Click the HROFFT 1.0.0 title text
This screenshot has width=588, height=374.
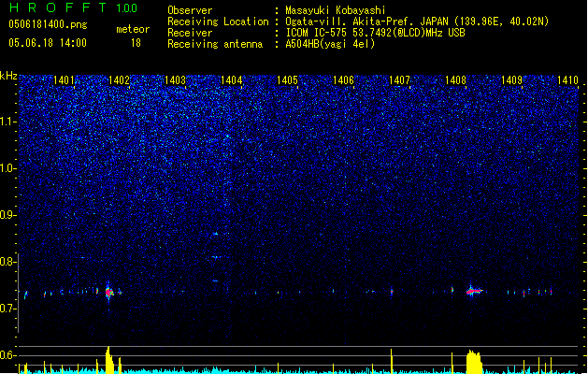pyautogui.click(x=74, y=7)
